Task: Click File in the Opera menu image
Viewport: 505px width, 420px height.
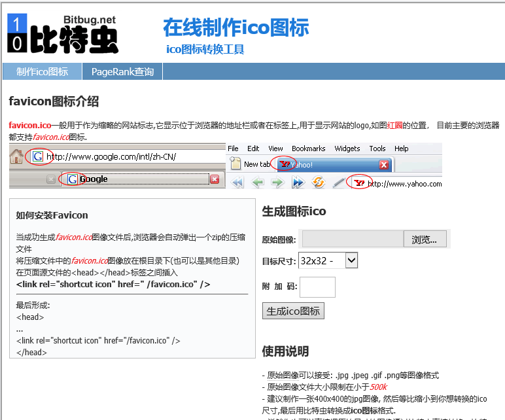Action: tap(233, 149)
